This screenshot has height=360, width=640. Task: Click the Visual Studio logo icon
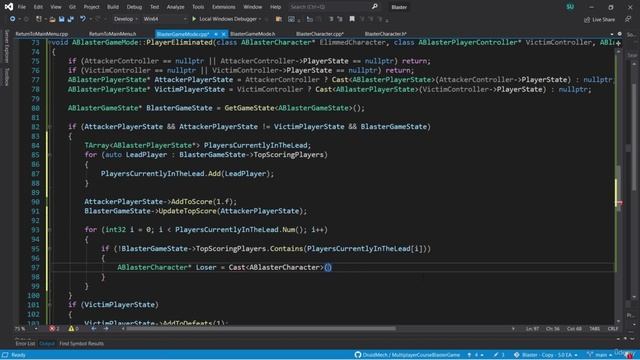[9, 7]
